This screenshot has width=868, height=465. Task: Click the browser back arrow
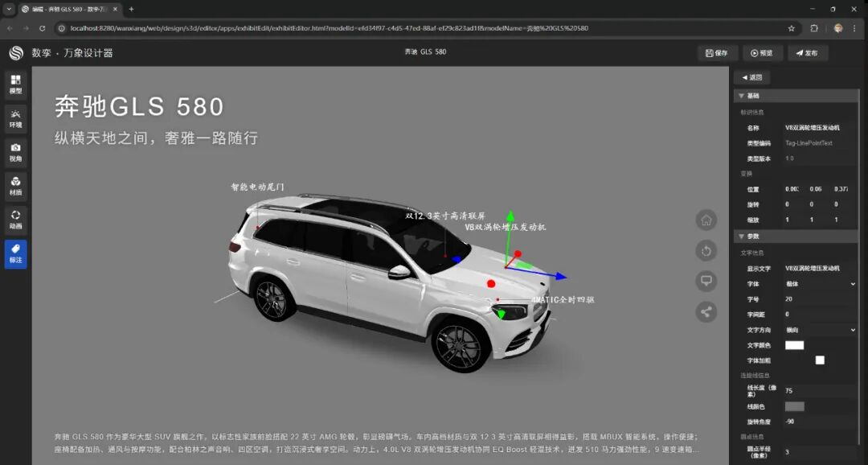point(10,28)
